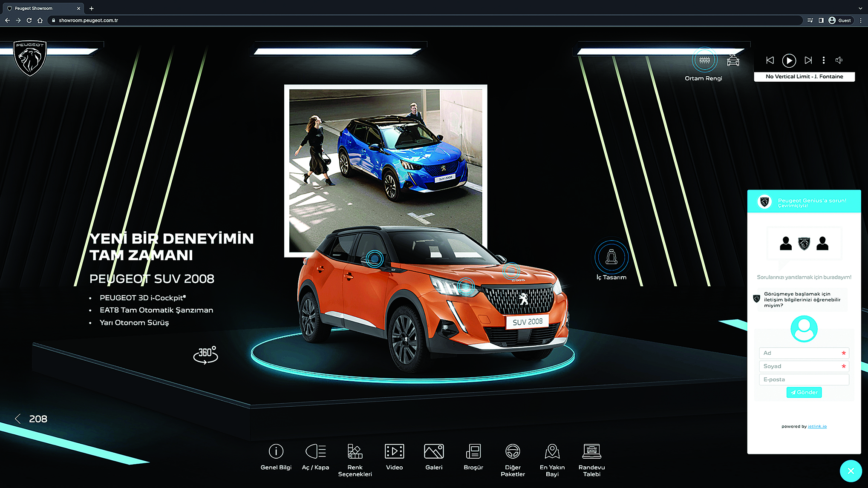
Task: Open Genel Bilgi info icon
Action: 276,452
